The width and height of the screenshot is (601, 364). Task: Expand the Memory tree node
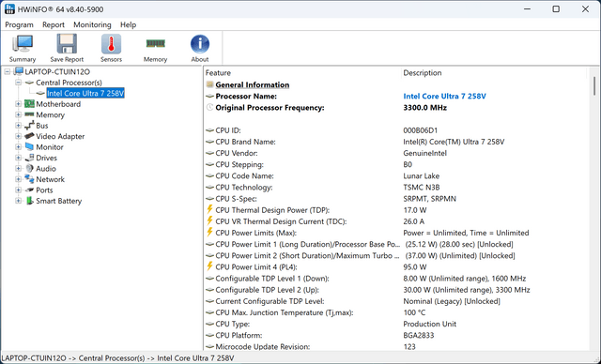pyautogui.click(x=19, y=114)
